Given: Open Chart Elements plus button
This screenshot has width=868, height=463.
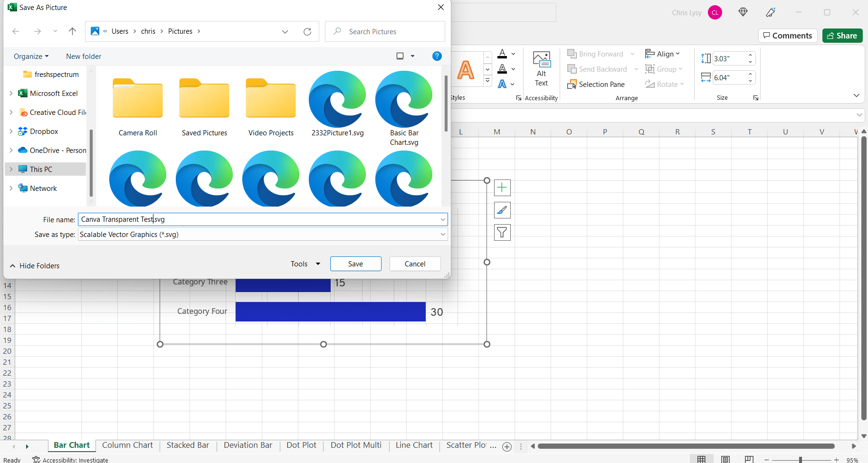Looking at the screenshot, I should click(502, 188).
